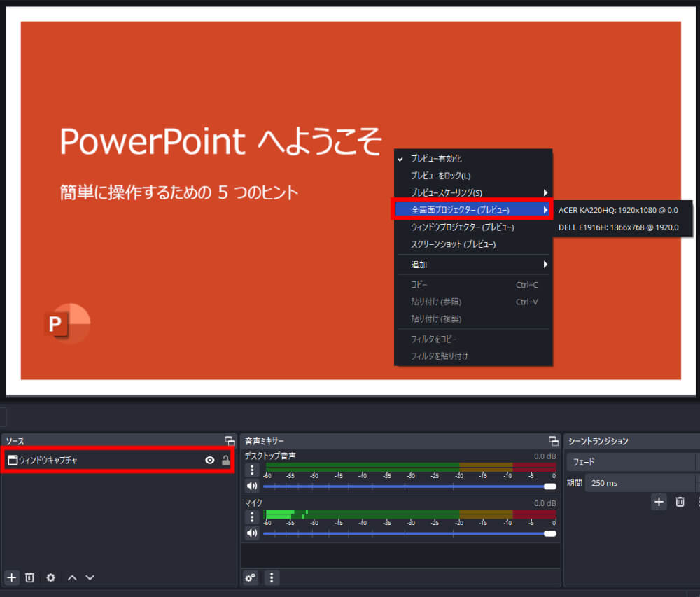The width and height of the screenshot is (700, 597).
Task: Pop out the ソース dock
Action: [230, 441]
